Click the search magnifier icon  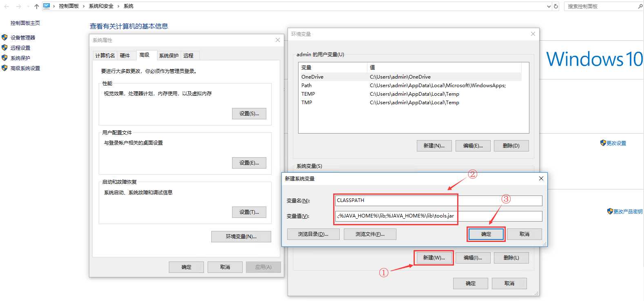[640, 6]
